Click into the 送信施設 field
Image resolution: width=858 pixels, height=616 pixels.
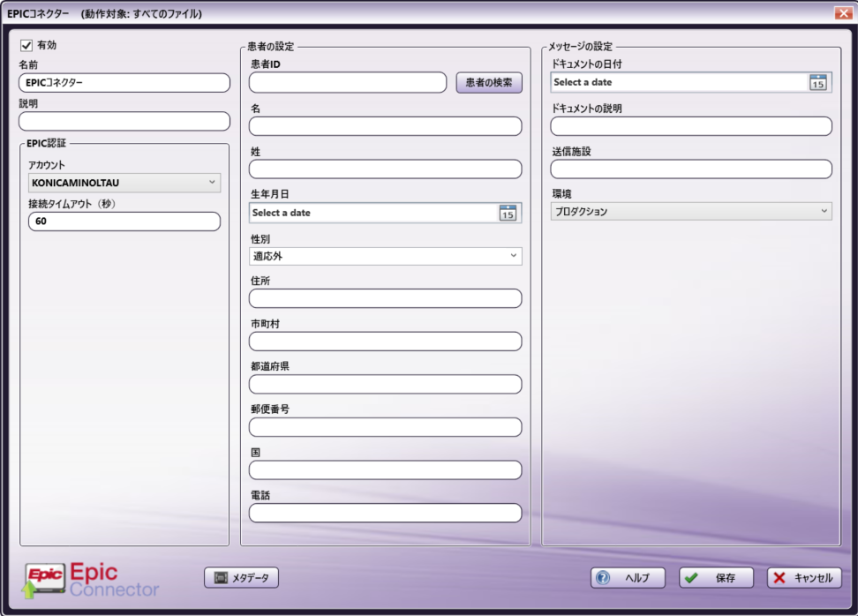pyautogui.click(x=691, y=169)
